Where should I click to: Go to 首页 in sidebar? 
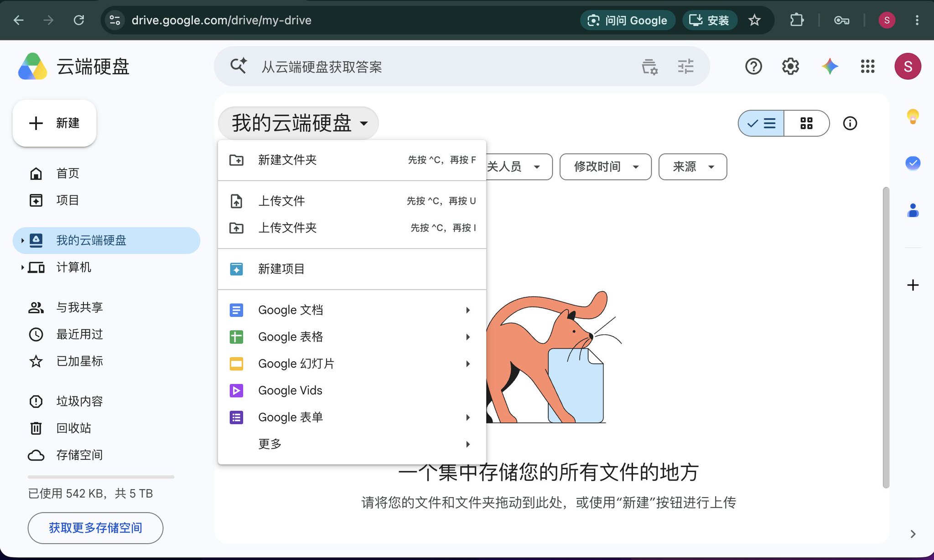click(x=106, y=173)
